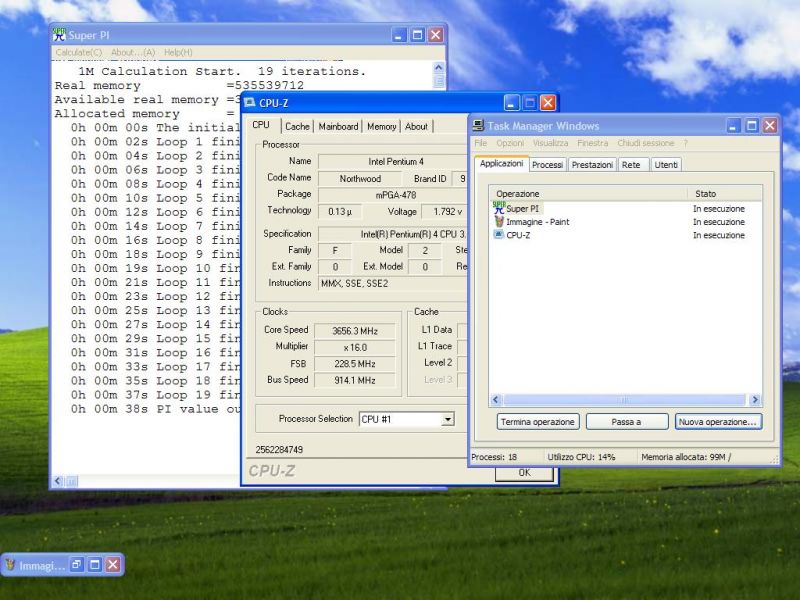Switch to the Rete tab

(x=631, y=165)
